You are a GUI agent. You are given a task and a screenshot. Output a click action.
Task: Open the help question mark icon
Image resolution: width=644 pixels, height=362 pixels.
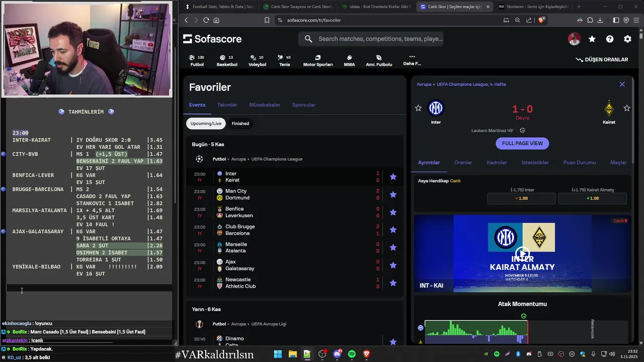click(610, 39)
